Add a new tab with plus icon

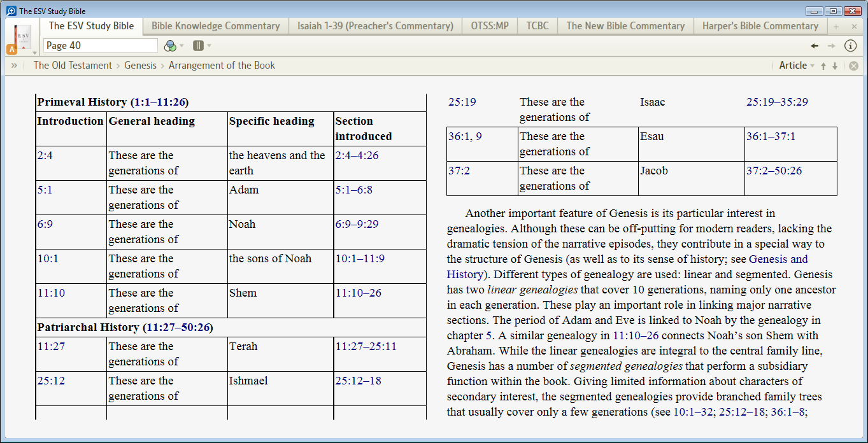pyautogui.click(x=836, y=26)
